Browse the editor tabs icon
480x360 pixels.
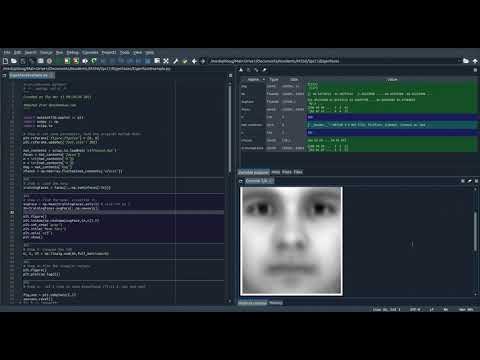(x=4, y=76)
